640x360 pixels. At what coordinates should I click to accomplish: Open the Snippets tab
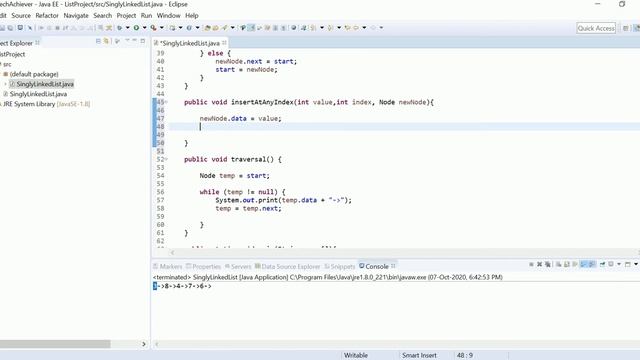(340, 267)
